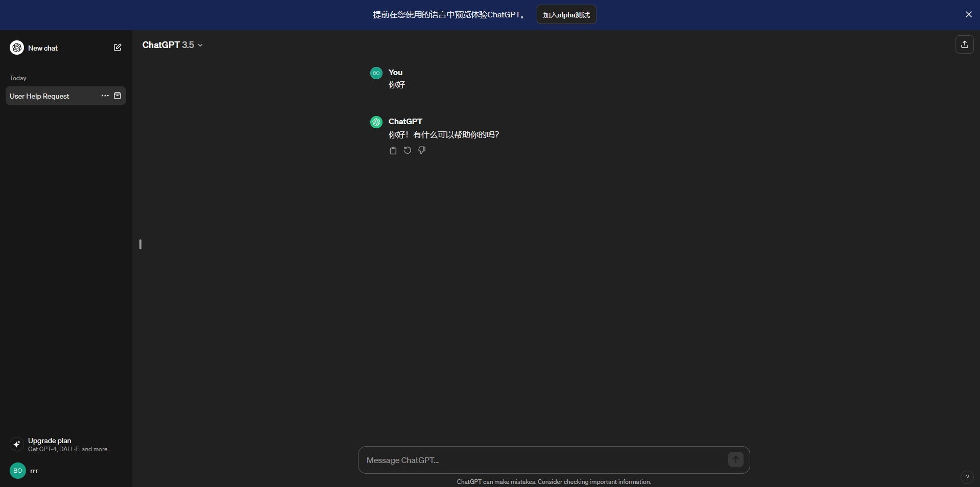Click the new chat compose icon
The image size is (980, 487).
point(117,48)
